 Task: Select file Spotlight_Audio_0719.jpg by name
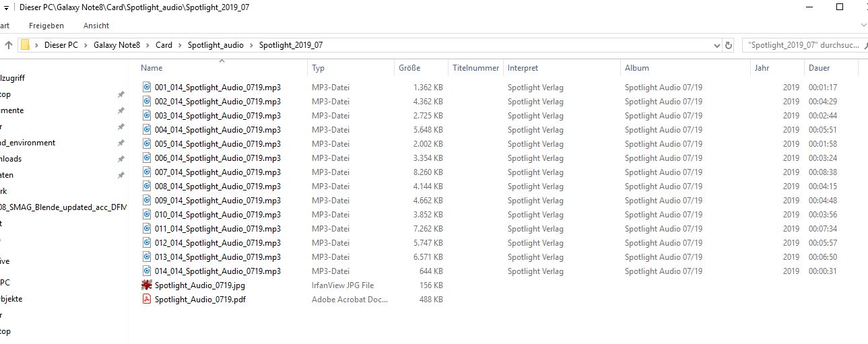click(199, 285)
